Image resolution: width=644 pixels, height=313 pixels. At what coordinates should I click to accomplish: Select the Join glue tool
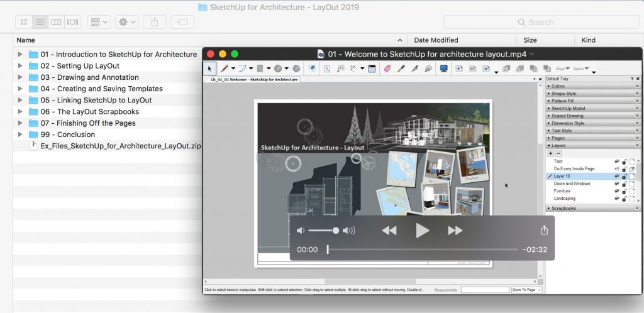[x=428, y=69]
